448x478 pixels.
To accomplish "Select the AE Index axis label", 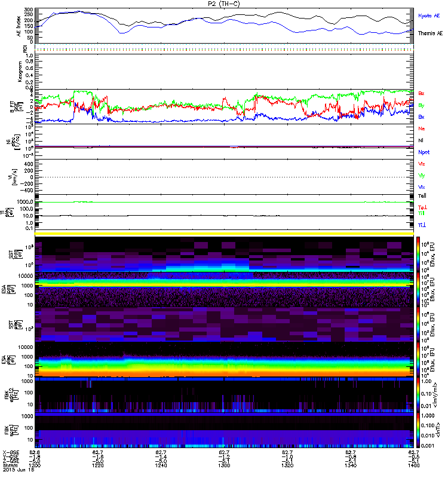I will tap(19, 26).
